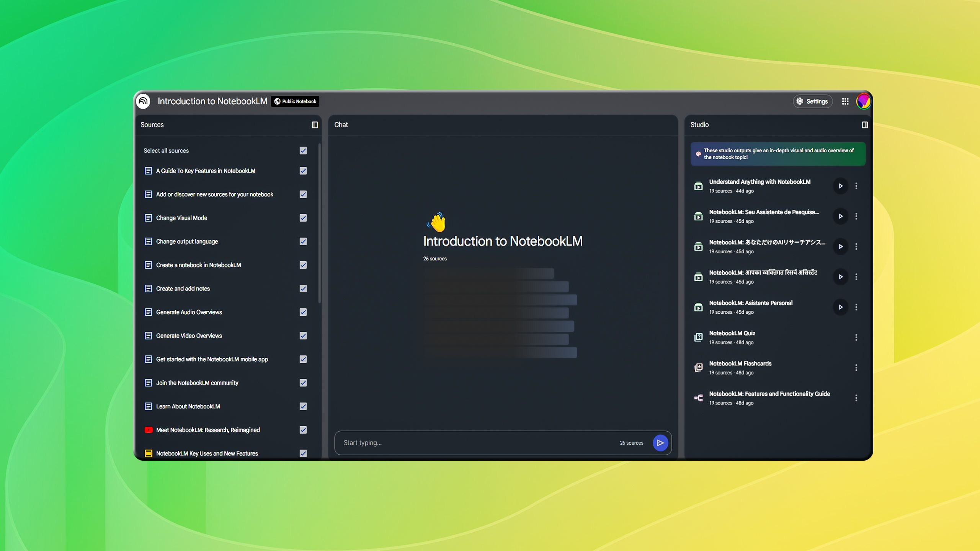Click the NotebookLM logo icon
The height and width of the screenshot is (551, 980).
(x=143, y=101)
